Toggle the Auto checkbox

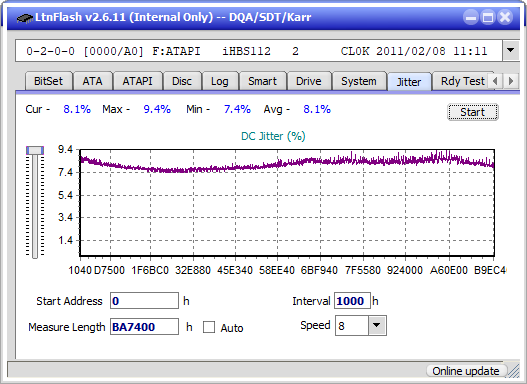[x=209, y=327]
